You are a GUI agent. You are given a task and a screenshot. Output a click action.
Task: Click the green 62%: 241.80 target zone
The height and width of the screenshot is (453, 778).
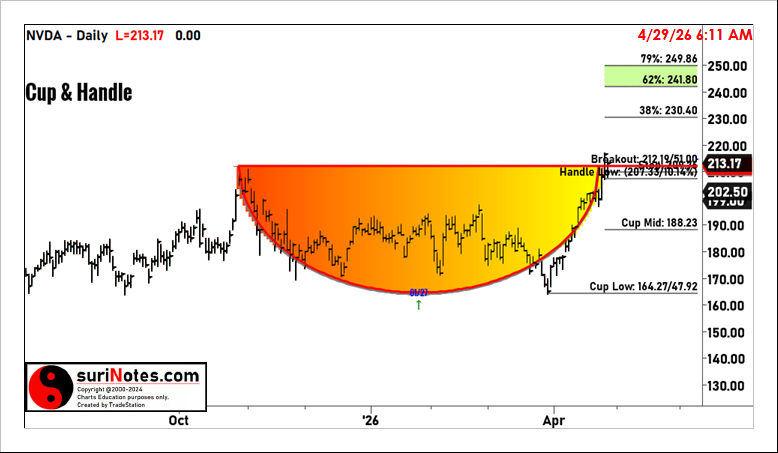tap(650, 77)
